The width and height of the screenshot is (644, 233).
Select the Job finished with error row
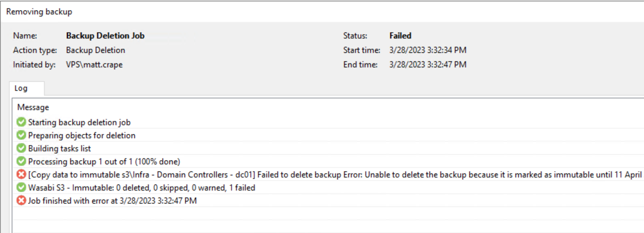tap(328, 200)
